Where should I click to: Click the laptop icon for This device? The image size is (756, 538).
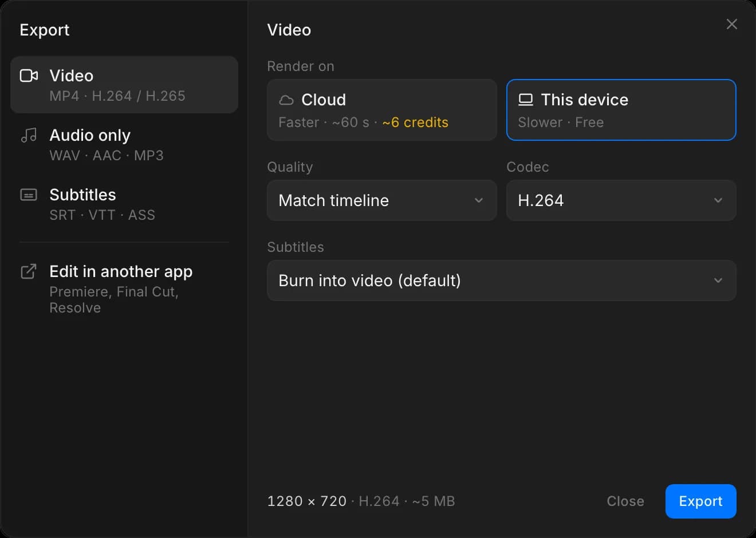tap(526, 100)
